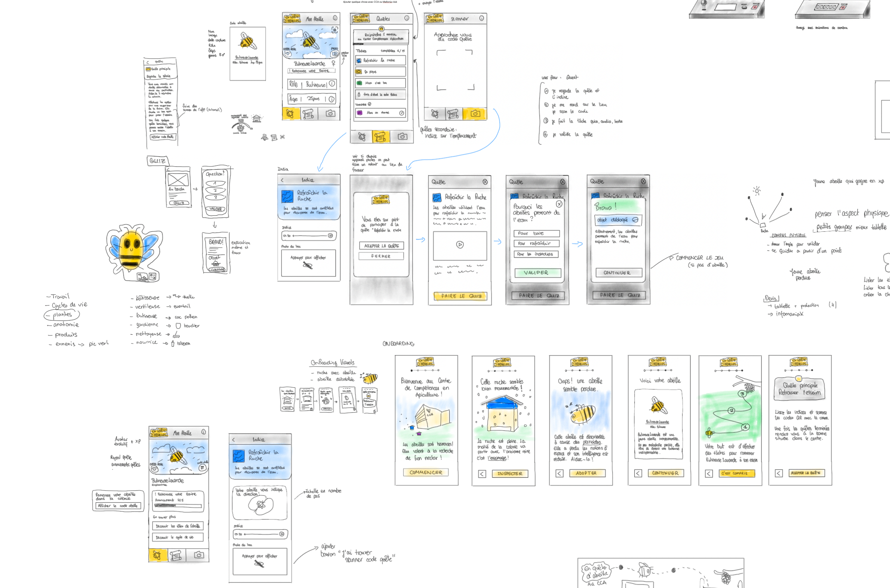Image resolution: width=890 pixels, height=588 pixels.
Task: Open camera tab on Quêtes screen bottom bar
Action: 402,136
